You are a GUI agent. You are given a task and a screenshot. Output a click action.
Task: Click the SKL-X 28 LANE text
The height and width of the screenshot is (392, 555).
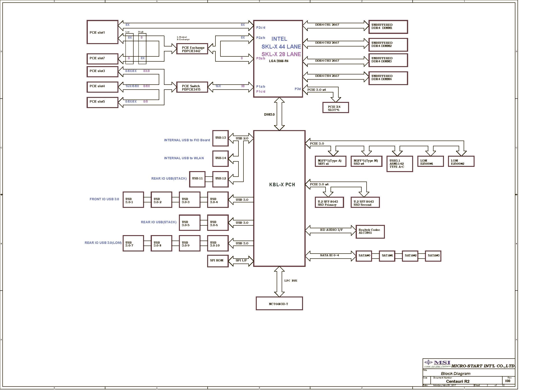pyautogui.click(x=281, y=54)
